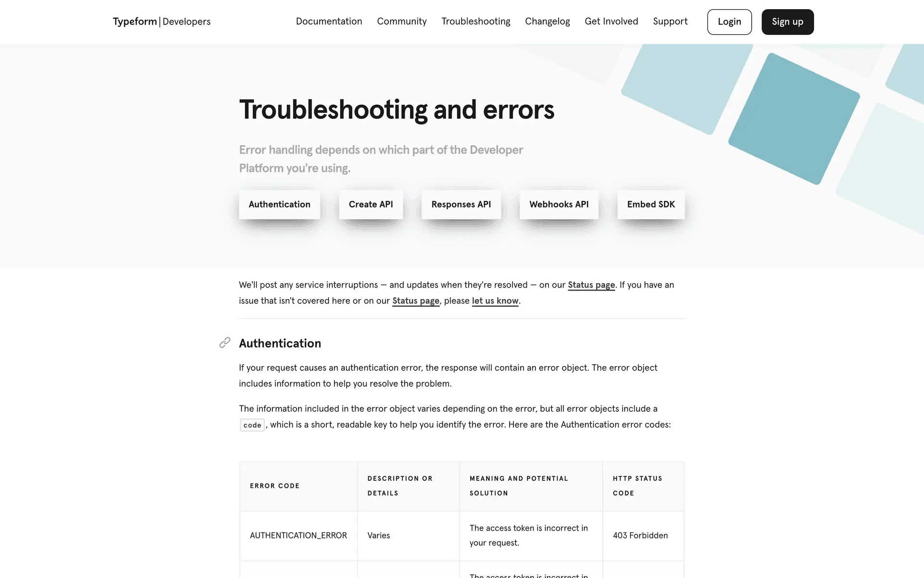924x578 pixels.
Task: Open the Get Involved nav link
Action: coord(611,22)
